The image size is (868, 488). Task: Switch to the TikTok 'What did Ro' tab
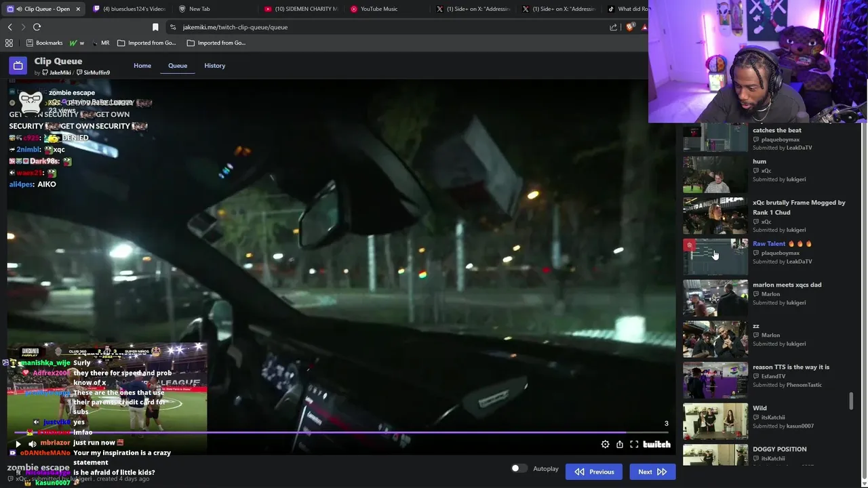tap(626, 9)
